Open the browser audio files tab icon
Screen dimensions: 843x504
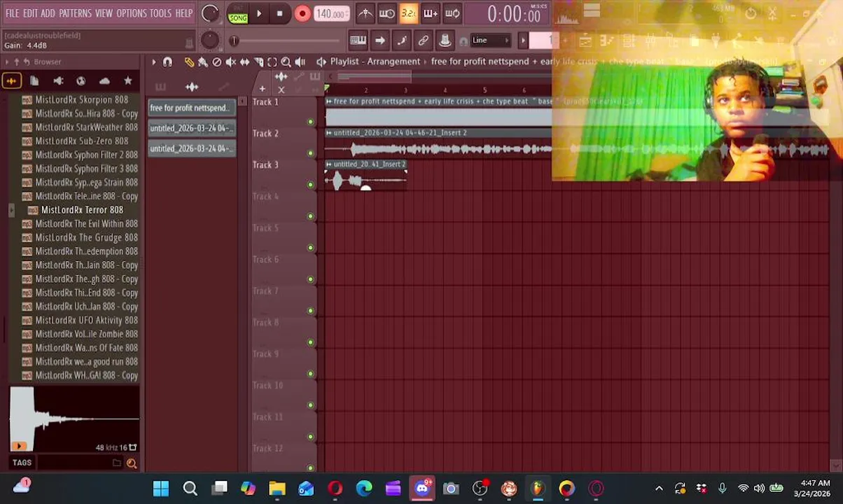point(11,81)
